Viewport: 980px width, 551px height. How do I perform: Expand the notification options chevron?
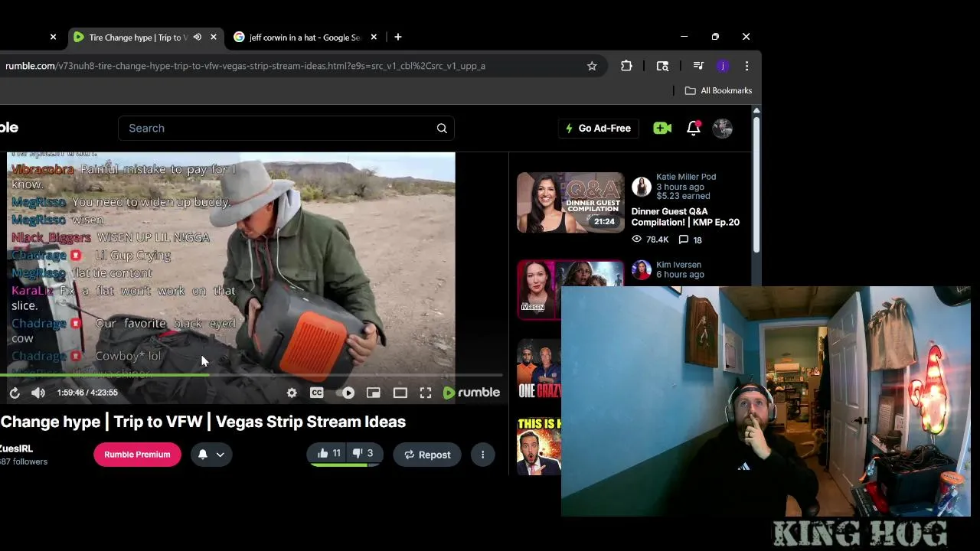coord(220,455)
